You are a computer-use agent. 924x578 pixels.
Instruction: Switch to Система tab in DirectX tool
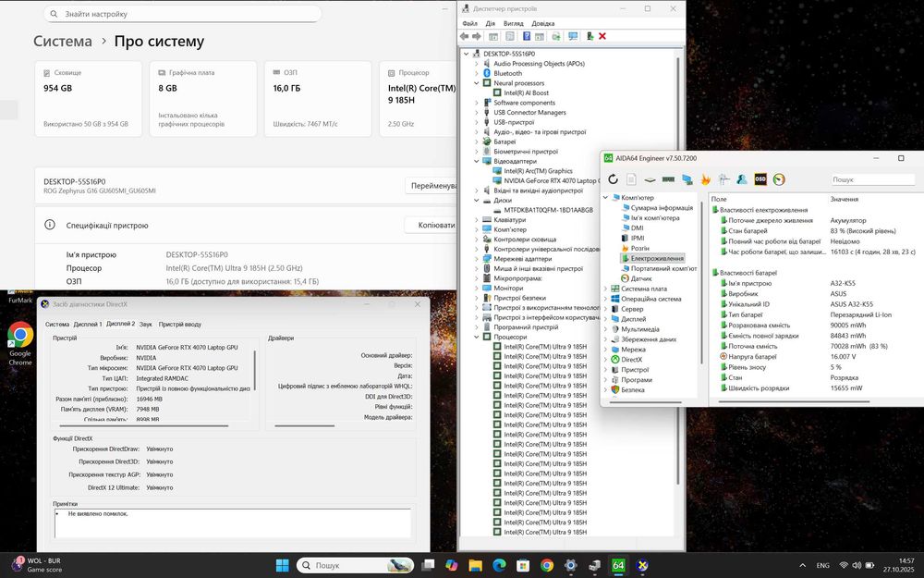57,324
